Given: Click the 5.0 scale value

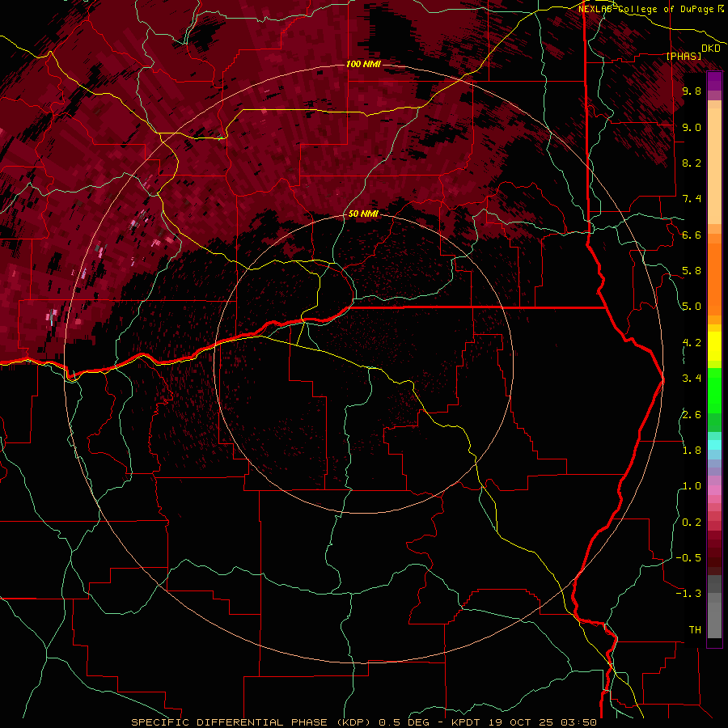Looking at the screenshot, I should (x=692, y=307).
